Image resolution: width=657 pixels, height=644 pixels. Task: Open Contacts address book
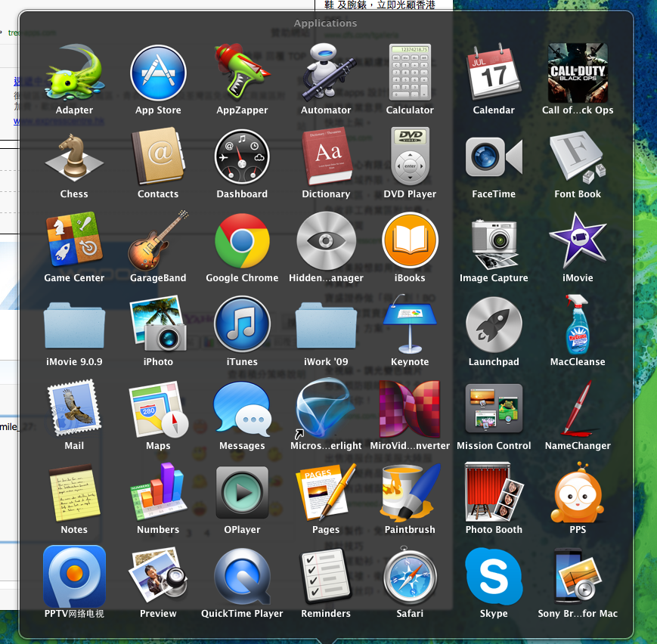tap(158, 156)
